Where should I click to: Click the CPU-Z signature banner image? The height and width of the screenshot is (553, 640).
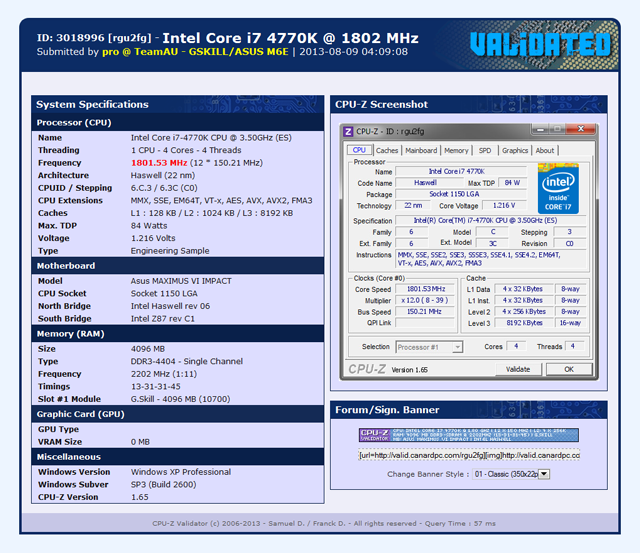click(469, 435)
